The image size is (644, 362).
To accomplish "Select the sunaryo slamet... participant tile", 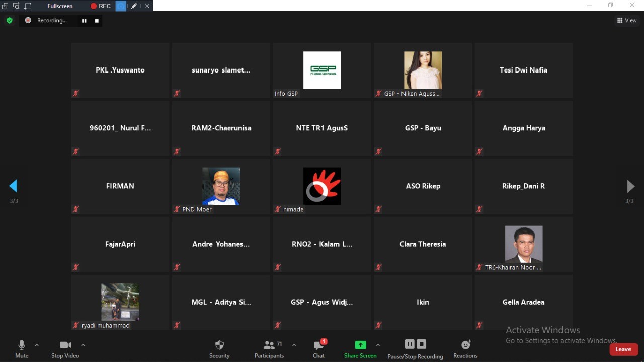I will click(x=221, y=70).
